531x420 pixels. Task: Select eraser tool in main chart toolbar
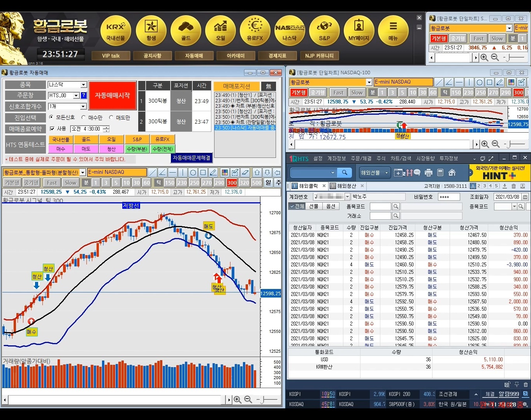coord(245,172)
